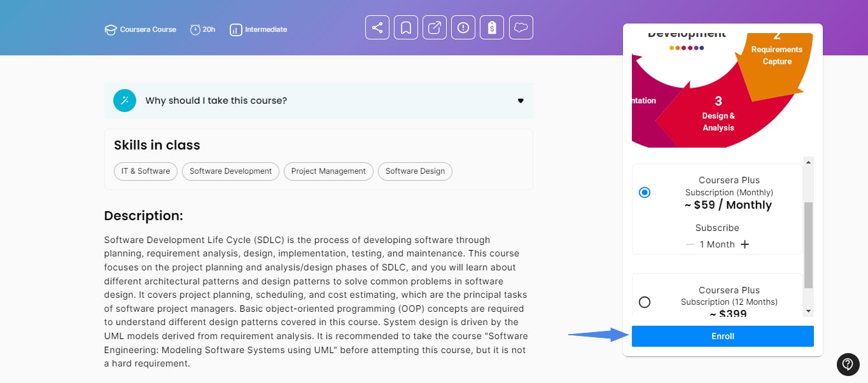Bookmark this course with the bookmark icon
868x383 pixels.
(406, 27)
